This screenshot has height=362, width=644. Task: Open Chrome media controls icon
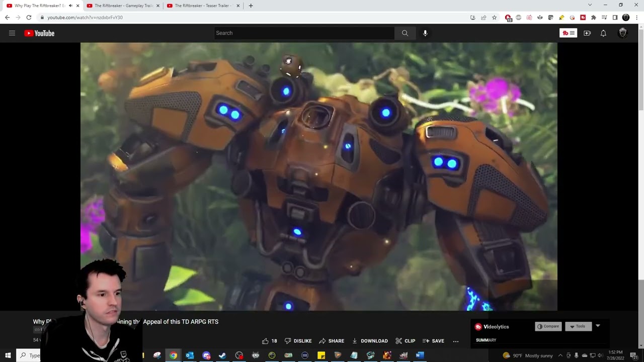tap(604, 18)
